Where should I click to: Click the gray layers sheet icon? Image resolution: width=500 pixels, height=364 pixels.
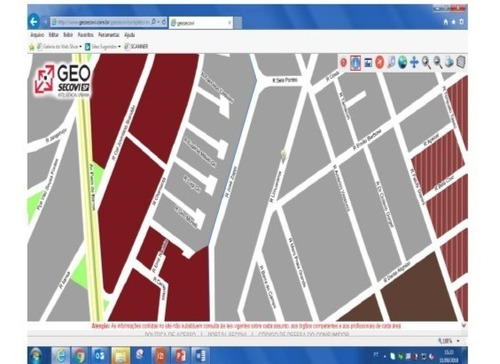[460, 62]
